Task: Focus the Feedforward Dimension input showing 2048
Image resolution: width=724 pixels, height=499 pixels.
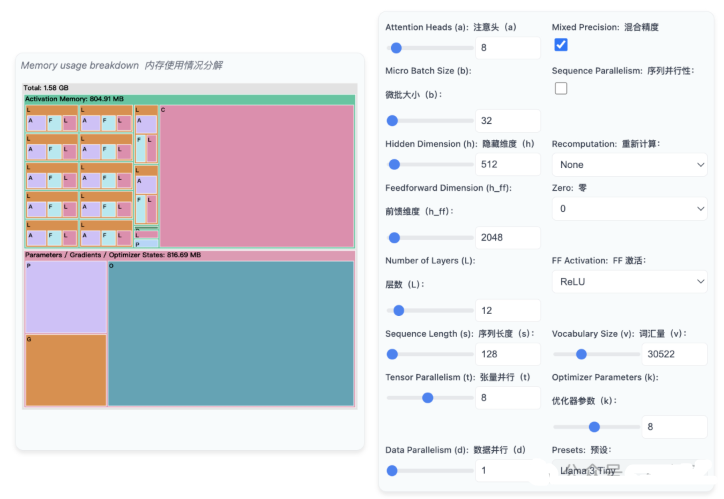Action: click(508, 238)
